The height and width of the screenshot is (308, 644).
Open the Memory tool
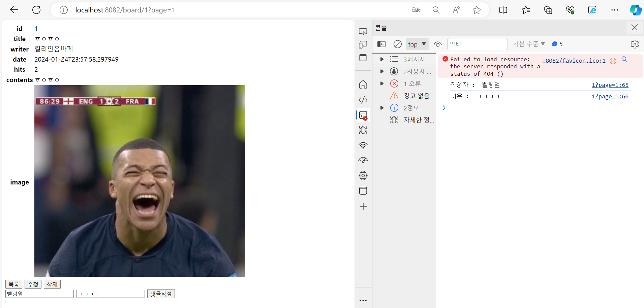click(x=363, y=175)
